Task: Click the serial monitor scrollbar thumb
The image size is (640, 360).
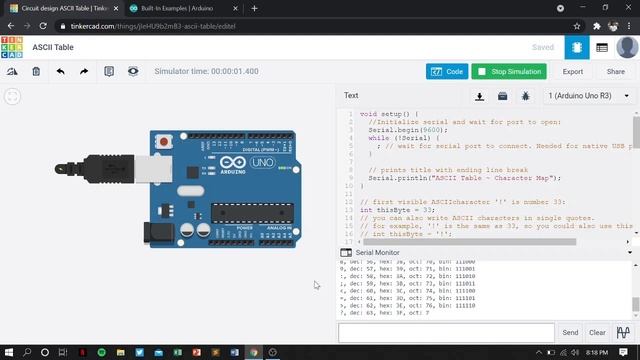Action: coord(636,304)
